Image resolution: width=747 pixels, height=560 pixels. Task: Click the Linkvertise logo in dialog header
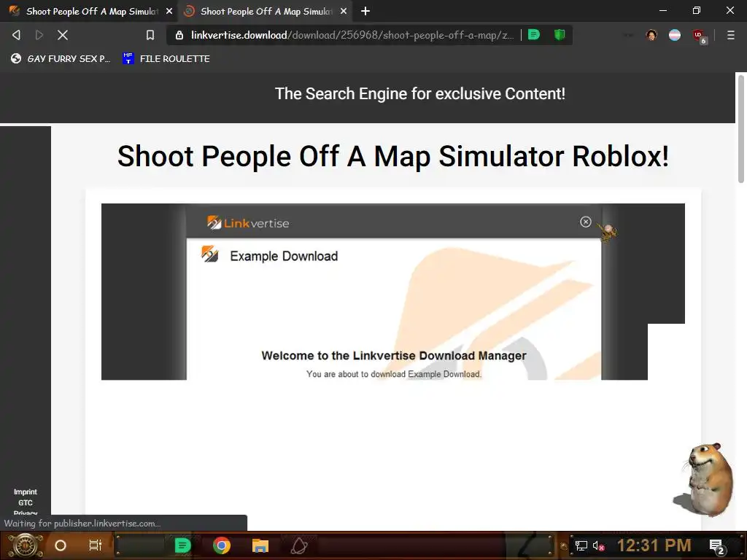tap(248, 222)
